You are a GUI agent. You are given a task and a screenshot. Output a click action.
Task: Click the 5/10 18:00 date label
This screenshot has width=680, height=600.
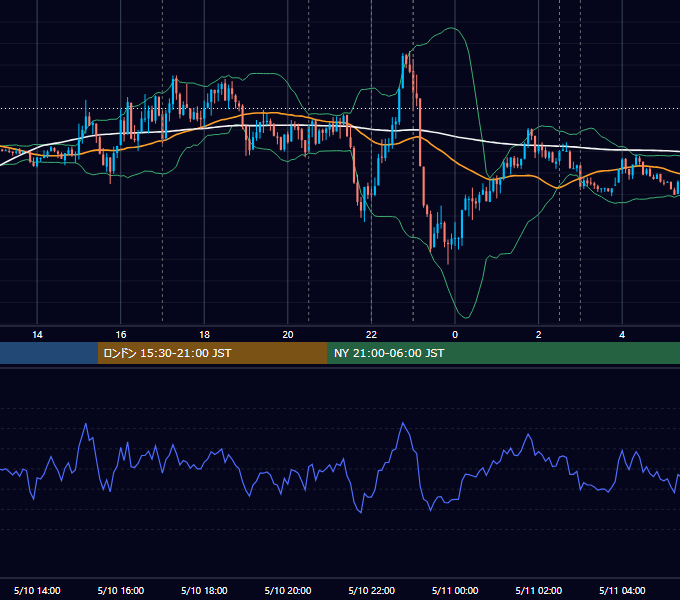coord(204,590)
